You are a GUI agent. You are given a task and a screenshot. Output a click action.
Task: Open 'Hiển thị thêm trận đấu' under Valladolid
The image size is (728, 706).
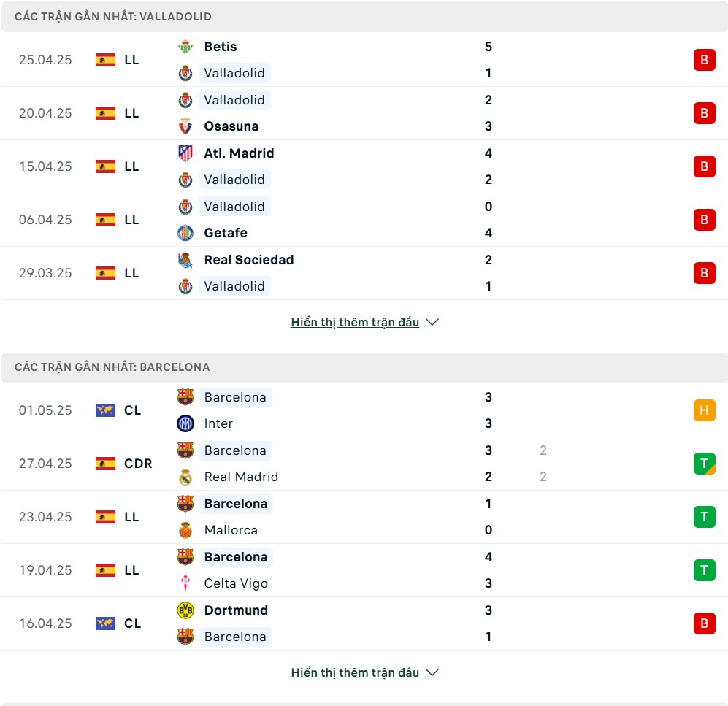tap(355, 322)
